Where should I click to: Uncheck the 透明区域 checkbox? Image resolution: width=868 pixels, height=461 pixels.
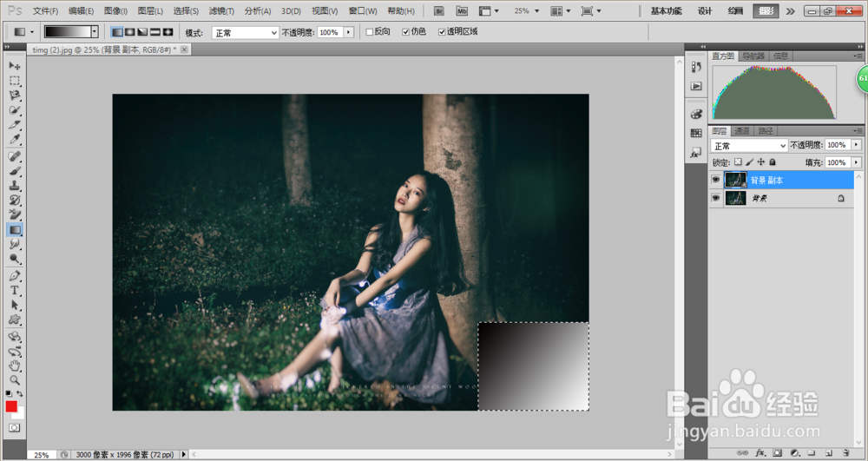[442, 32]
